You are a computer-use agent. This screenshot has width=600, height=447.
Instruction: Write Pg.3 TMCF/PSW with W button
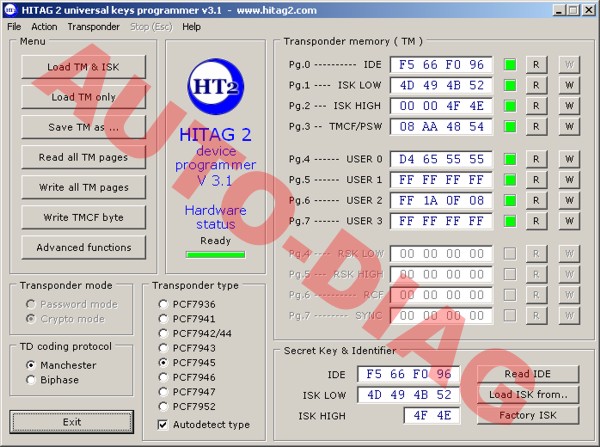[569, 127]
